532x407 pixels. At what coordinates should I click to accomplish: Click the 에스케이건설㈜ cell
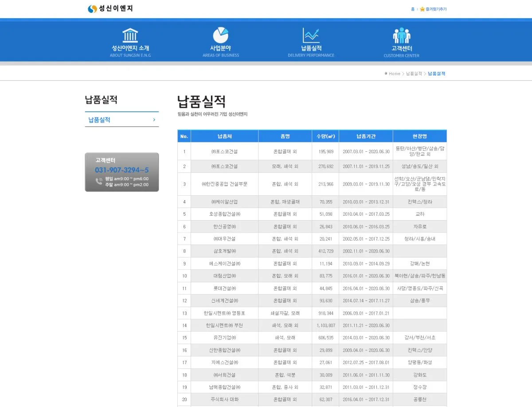[x=225, y=264]
